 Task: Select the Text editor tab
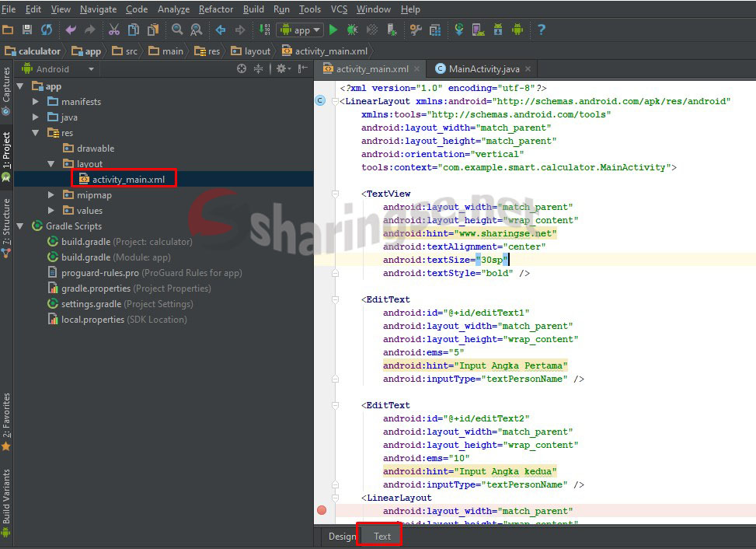coord(381,537)
